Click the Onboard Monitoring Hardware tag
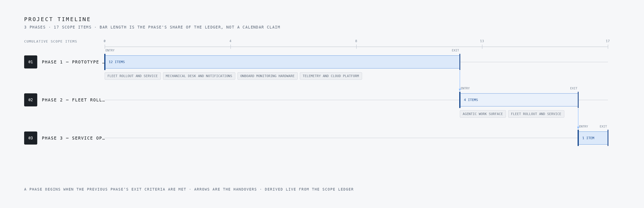The image size is (644, 208). [x=267, y=76]
